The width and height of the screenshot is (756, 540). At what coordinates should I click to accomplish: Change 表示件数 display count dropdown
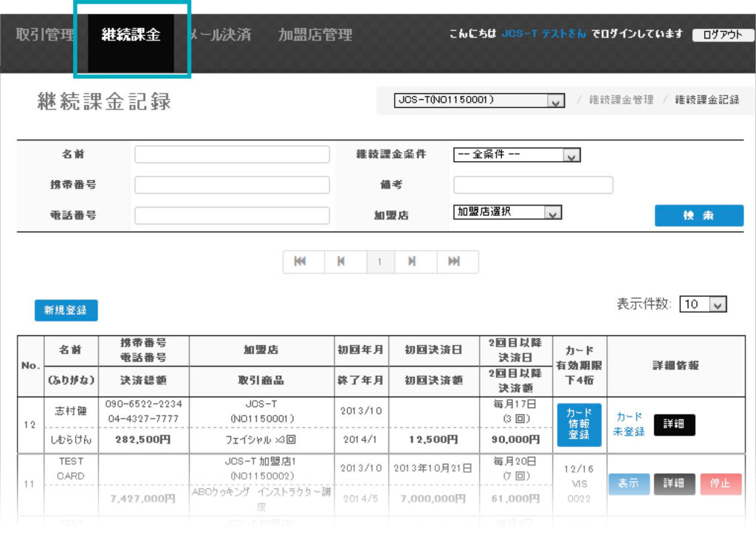(x=703, y=304)
